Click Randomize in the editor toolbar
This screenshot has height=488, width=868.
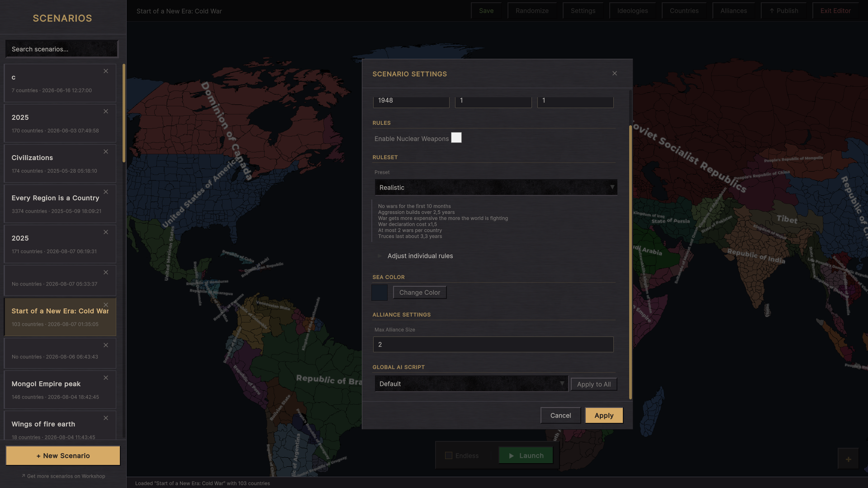pyautogui.click(x=532, y=11)
